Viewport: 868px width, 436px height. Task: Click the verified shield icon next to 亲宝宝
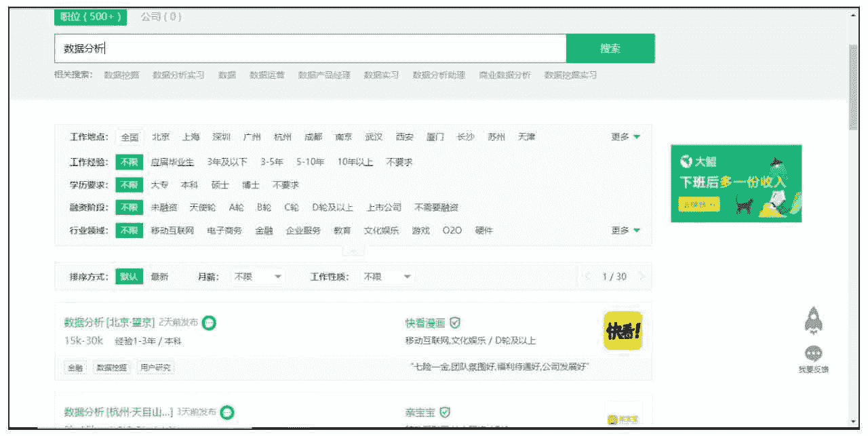[x=445, y=412]
